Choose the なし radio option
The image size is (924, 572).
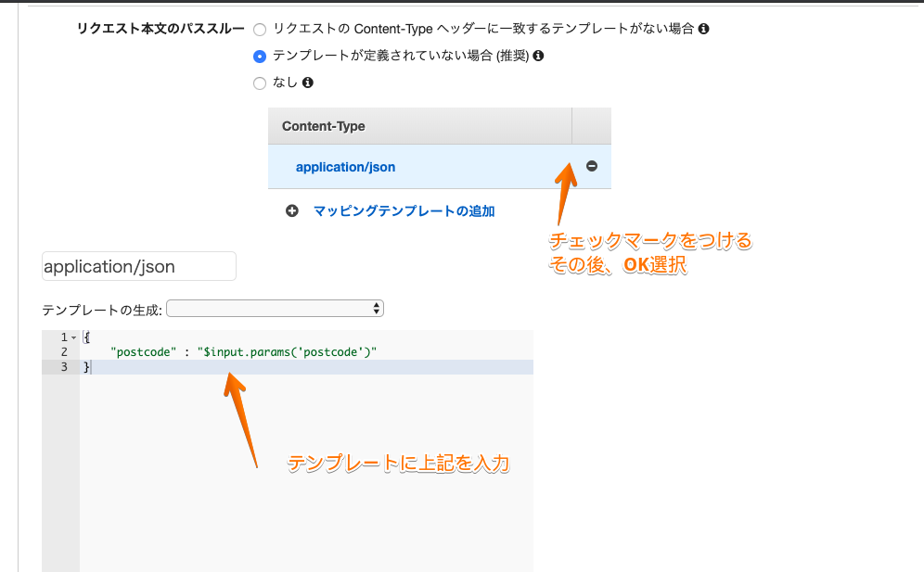[260, 83]
